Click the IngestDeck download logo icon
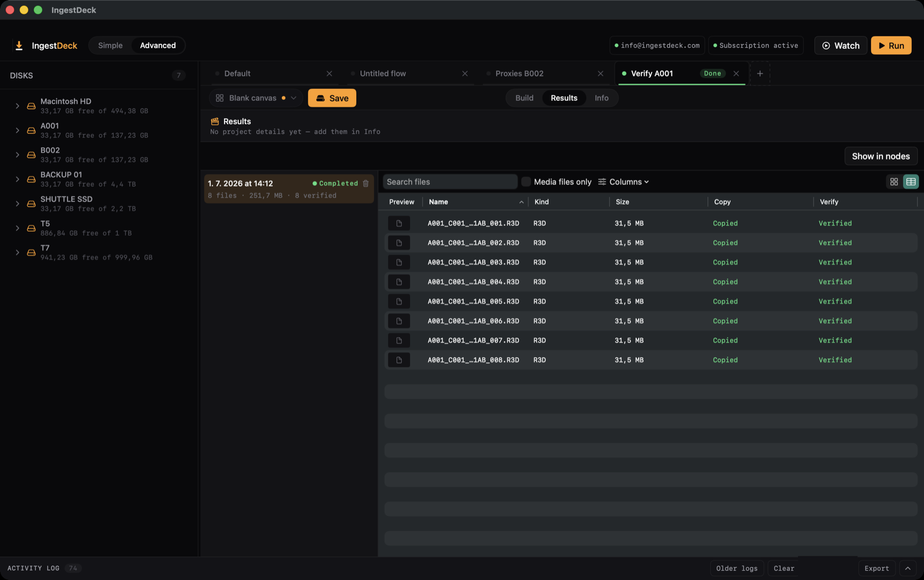 19,46
